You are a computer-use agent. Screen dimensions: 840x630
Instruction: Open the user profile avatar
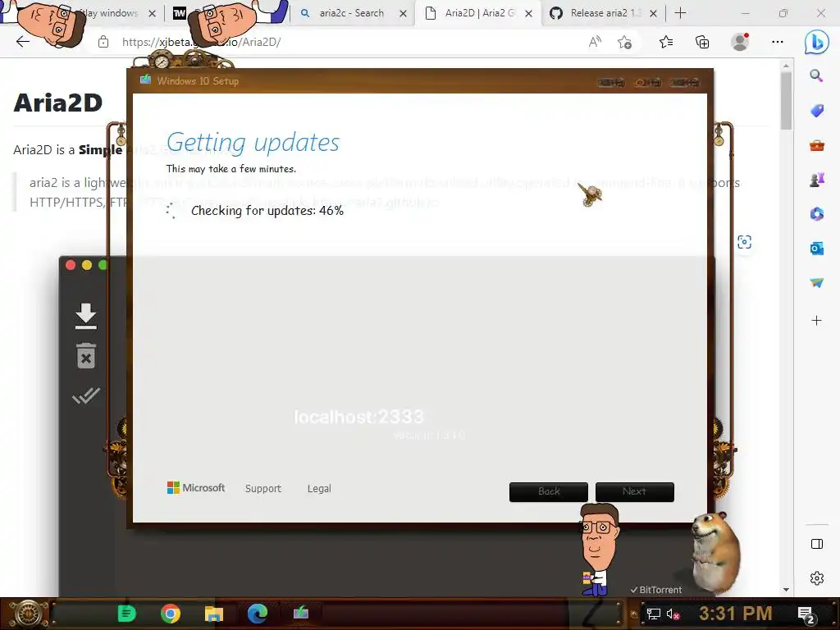pos(740,42)
